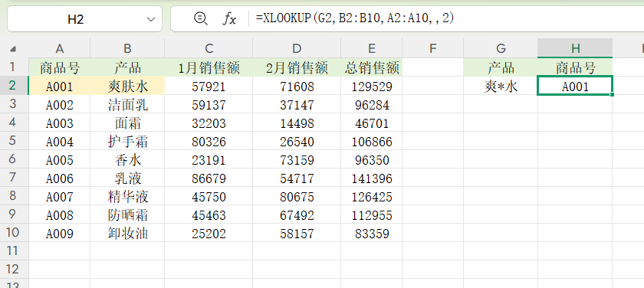Select cell with value 129529
644x288 pixels.
pos(371,86)
